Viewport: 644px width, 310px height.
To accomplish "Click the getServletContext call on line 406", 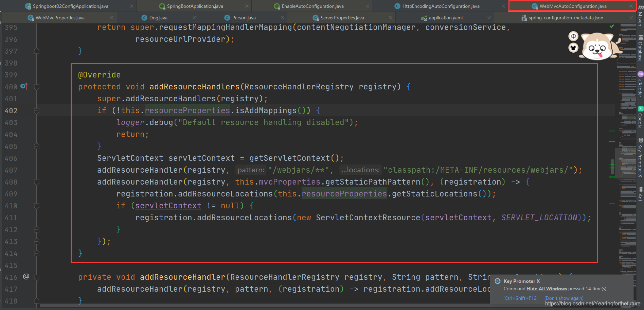I will (290, 158).
